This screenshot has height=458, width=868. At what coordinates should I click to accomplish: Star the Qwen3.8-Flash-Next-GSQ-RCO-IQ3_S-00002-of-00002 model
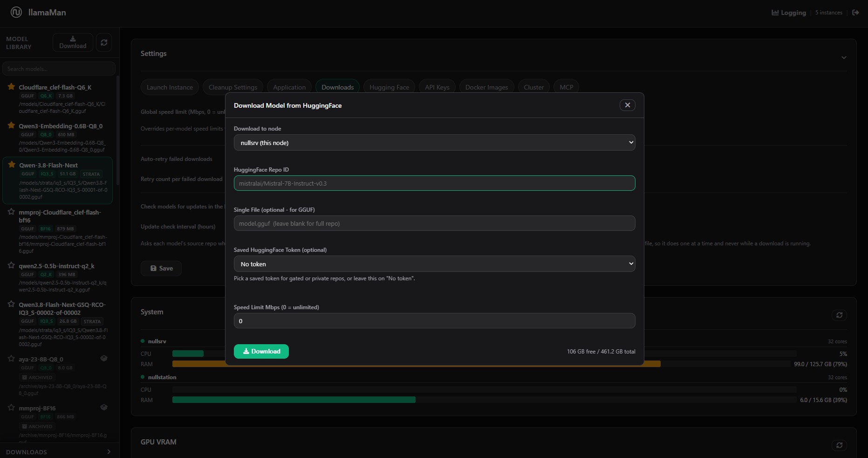pyautogui.click(x=11, y=304)
